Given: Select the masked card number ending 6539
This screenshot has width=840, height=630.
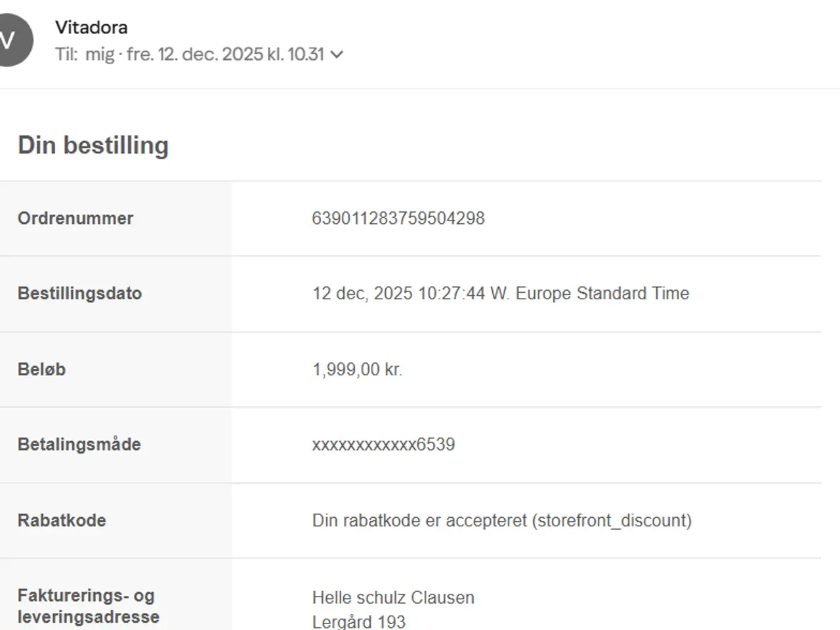Looking at the screenshot, I should click(x=384, y=444).
